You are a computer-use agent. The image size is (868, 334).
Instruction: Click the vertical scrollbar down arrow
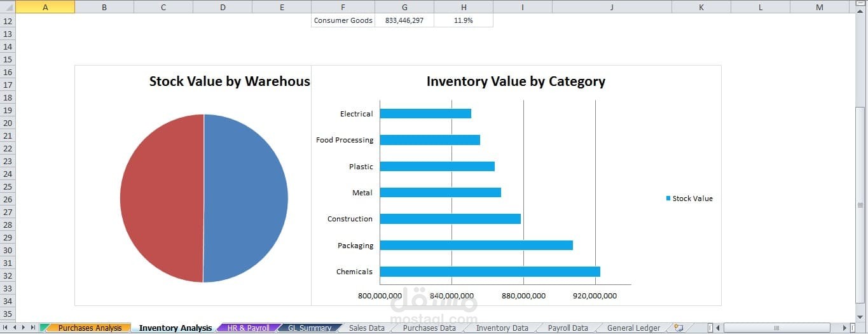[x=861, y=317]
